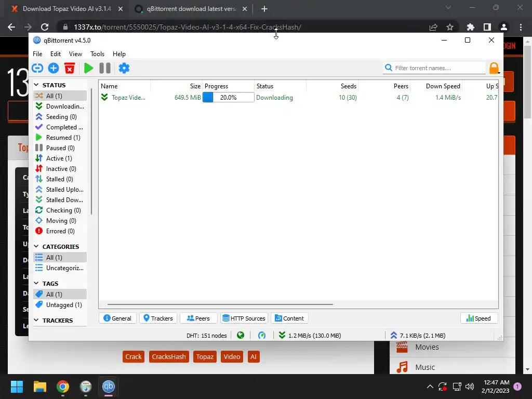Open Movies category on the webpage

coord(427,347)
